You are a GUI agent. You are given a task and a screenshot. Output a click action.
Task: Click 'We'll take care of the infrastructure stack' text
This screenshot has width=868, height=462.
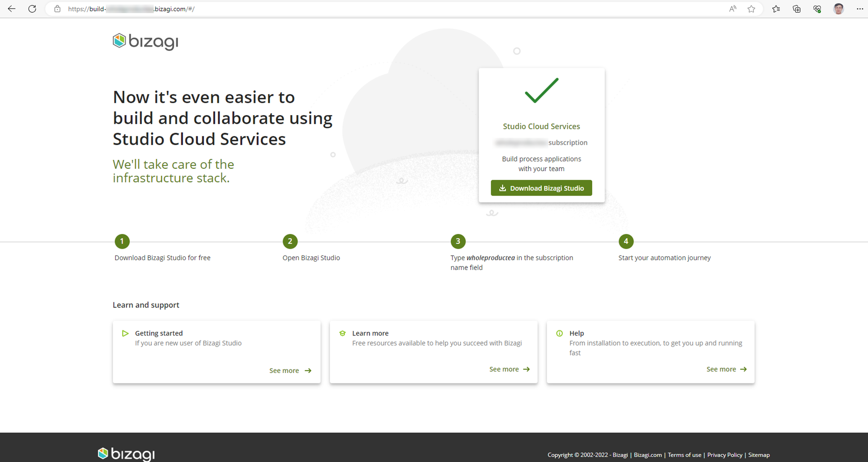point(173,171)
